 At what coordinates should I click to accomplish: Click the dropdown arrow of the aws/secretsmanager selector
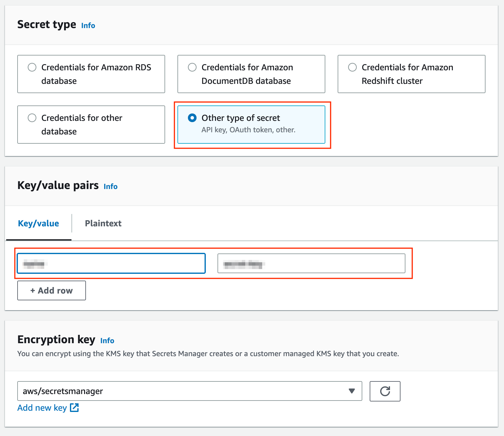[352, 391]
